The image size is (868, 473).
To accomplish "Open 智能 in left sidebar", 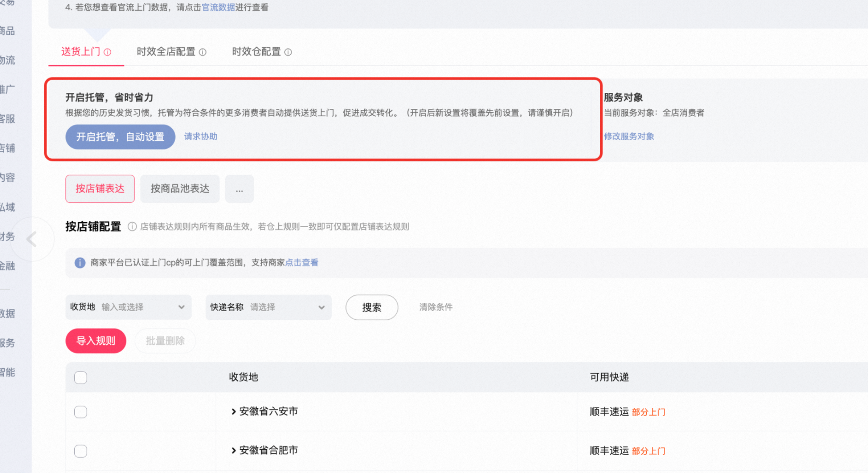I will (x=7, y=372).
